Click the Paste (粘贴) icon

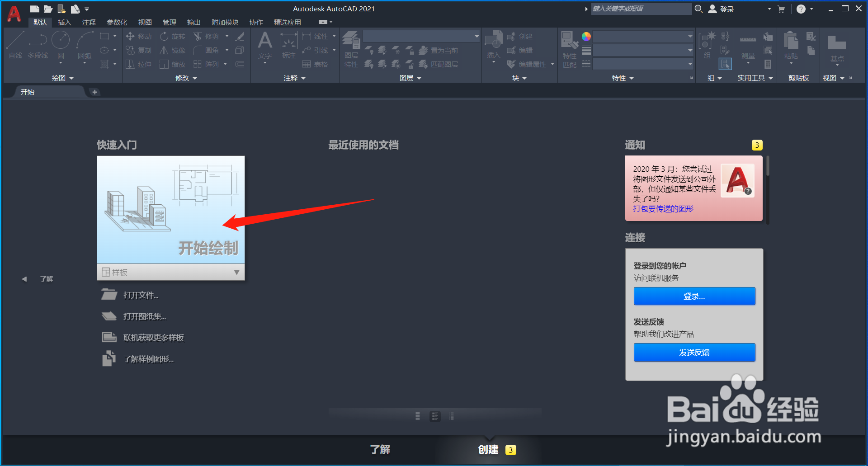791,45
